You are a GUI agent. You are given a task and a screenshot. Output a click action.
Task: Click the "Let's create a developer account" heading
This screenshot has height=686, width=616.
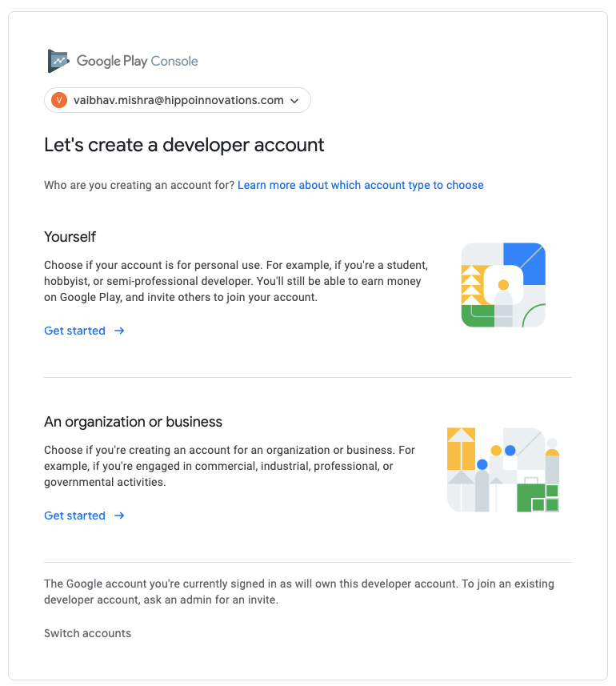point(184,145)
